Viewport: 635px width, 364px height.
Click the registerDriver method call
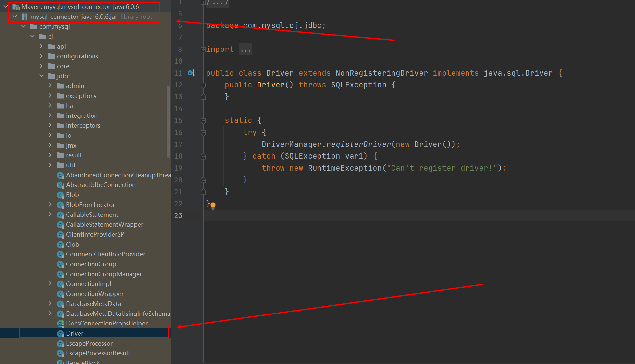(359, 144)
